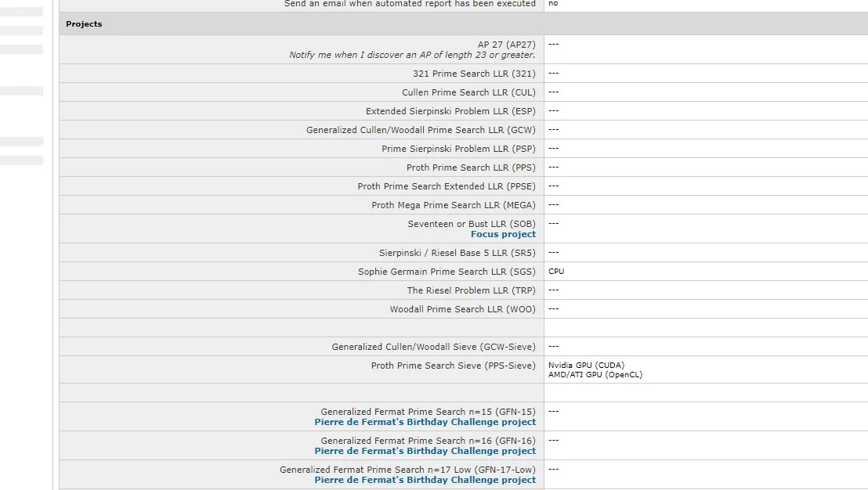Click the CPU value for Sophie Germain
The width and height of the screenshot is (868, 490).
pyautogui.click(x=556, y=272)
